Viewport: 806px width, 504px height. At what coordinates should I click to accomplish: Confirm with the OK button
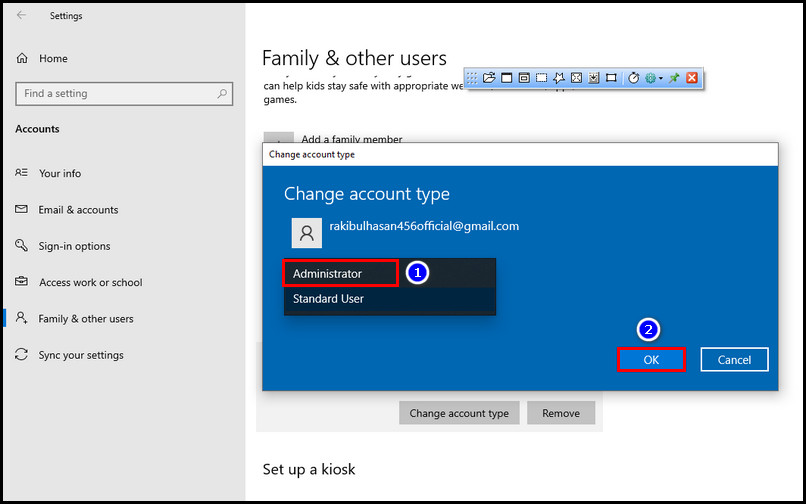point(651,360)
